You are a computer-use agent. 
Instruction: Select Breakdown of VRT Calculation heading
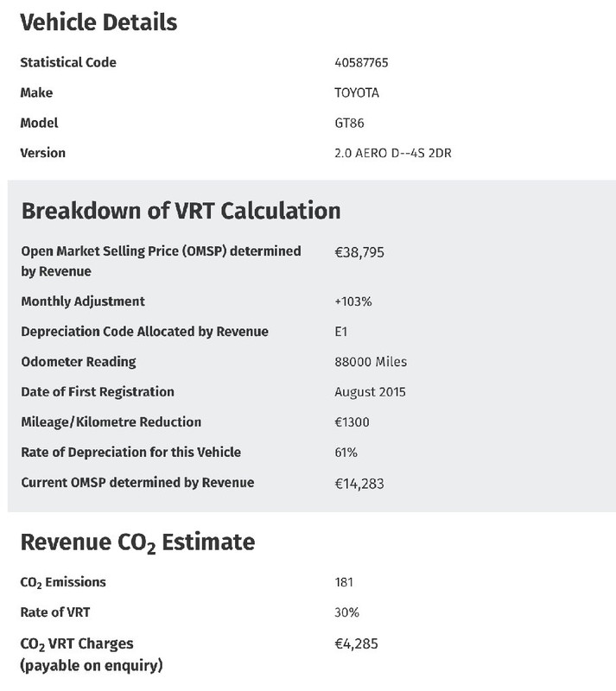(x=181, y=210)
